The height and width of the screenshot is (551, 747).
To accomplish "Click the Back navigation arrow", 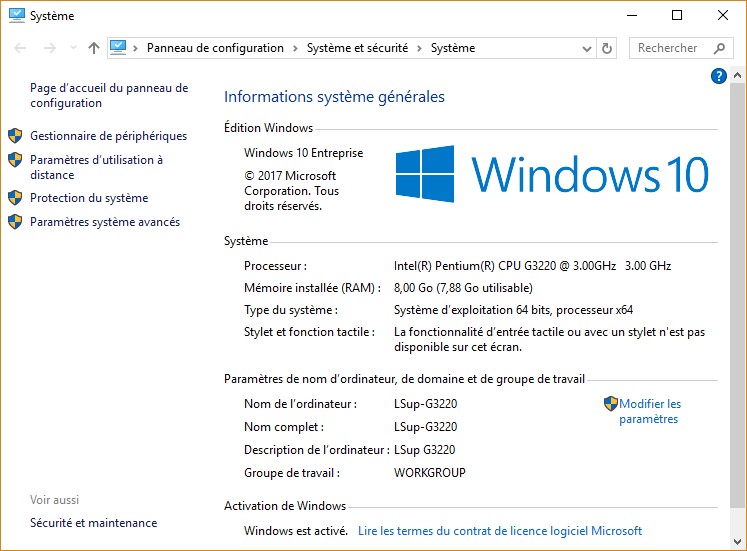I will click(21, 48).
